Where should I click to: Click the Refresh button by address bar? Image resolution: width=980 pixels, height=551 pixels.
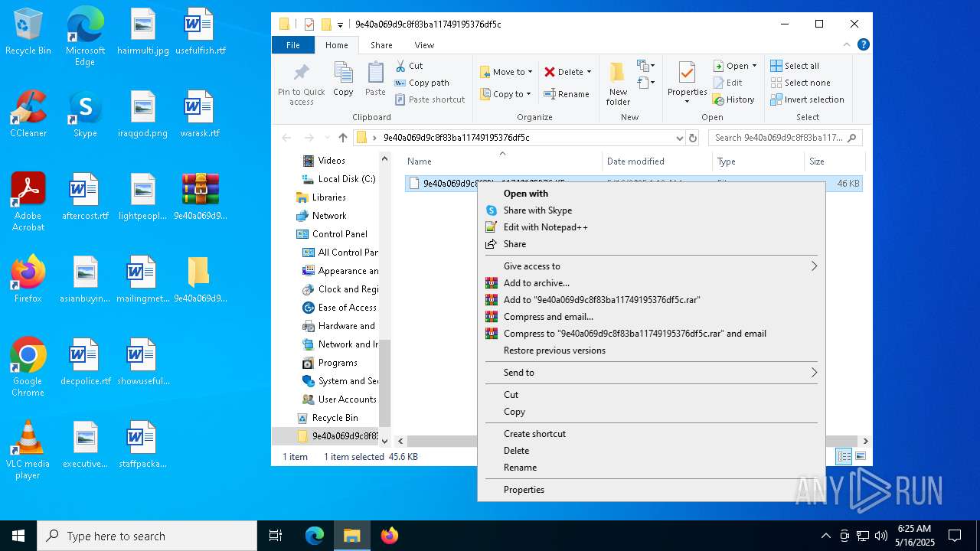[693, 138]
